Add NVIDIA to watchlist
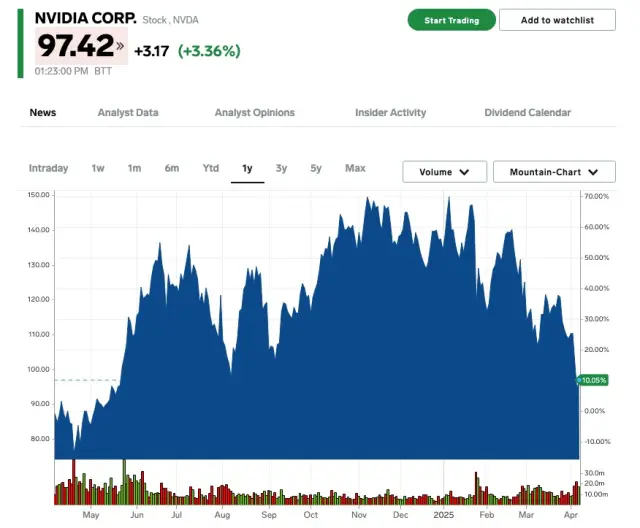Viewport: 640px width, 528px height. pyautogui.click(x=557, y=20)
